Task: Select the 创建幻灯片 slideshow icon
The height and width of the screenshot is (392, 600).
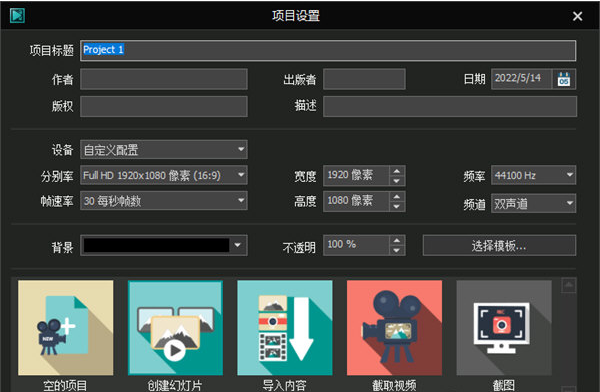Action: (x=175, y=328)
